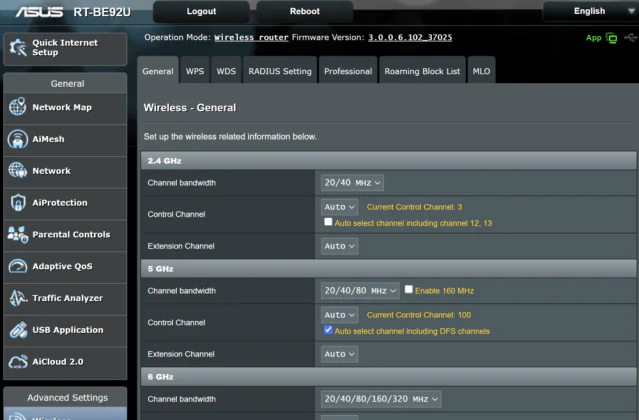Open the Quick Internet Setup icon
This screenshot has height=420, width=639.
point(18,48)
